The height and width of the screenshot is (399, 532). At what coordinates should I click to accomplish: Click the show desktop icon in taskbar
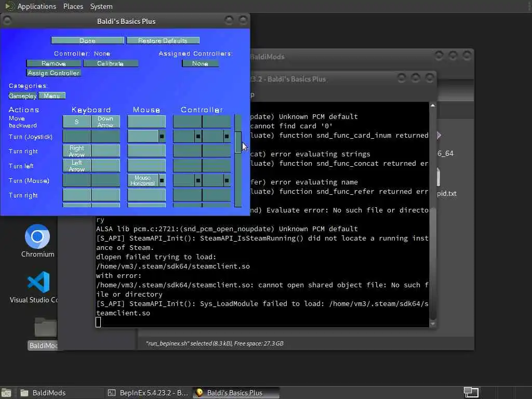6,393
